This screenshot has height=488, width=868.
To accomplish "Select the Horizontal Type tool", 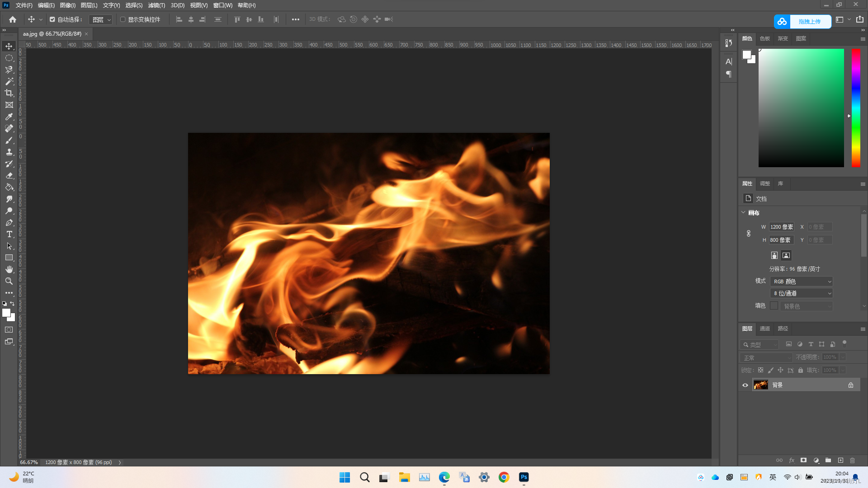I will [9, 234].
